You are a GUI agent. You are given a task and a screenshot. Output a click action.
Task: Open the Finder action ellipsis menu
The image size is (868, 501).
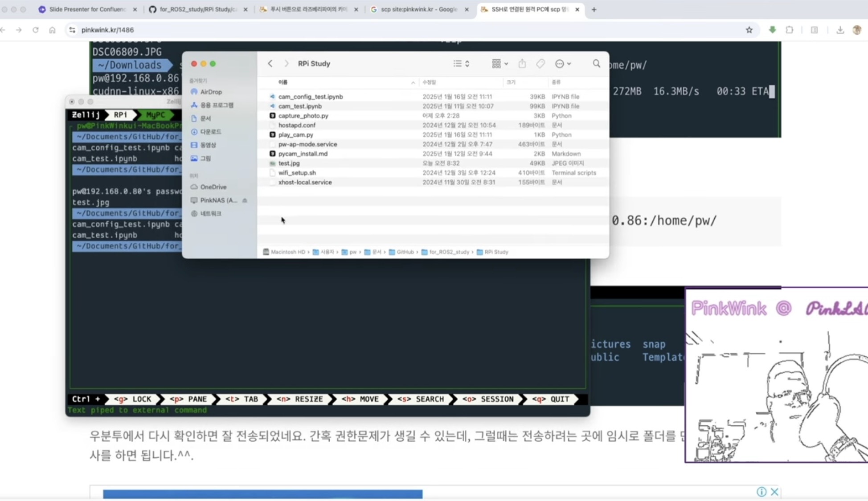click(x=563, y=64)
